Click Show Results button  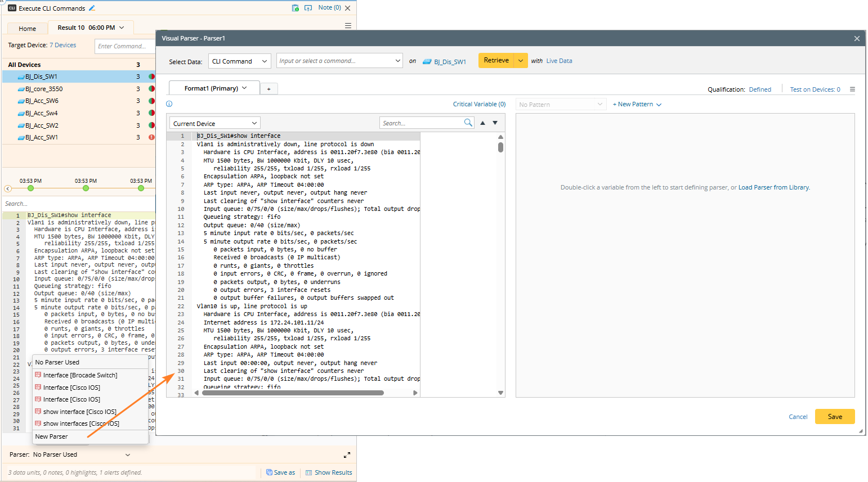[329, 472]
